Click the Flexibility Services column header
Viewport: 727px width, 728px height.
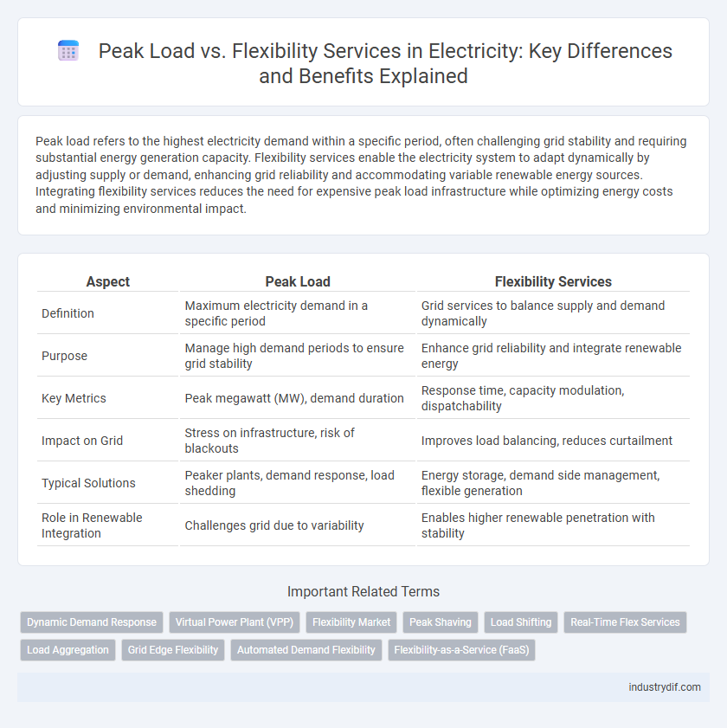[x=553, y=281]
